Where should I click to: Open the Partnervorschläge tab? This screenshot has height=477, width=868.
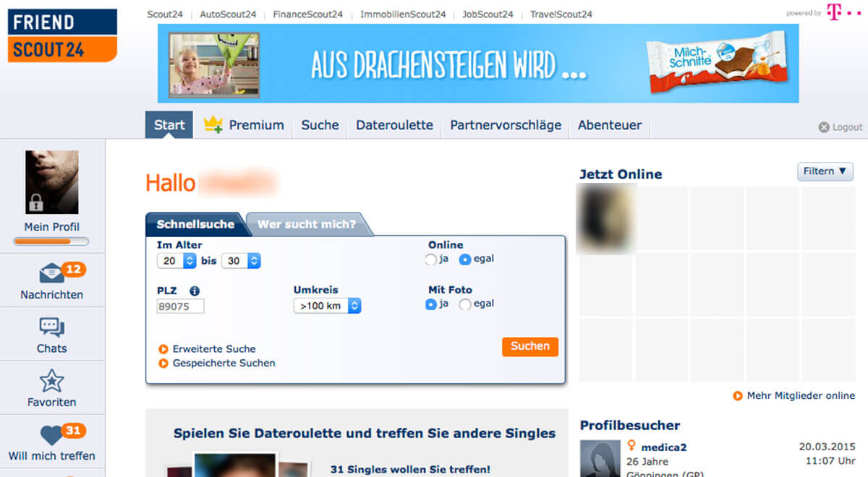(x=506, y=124)
